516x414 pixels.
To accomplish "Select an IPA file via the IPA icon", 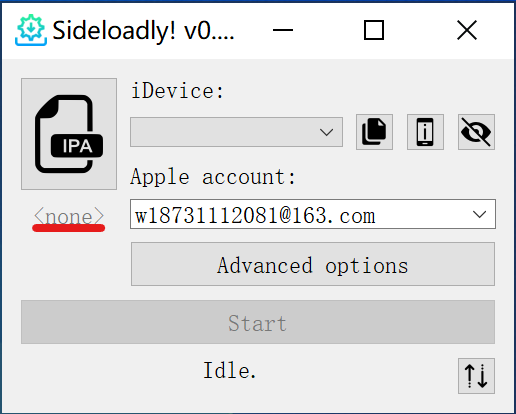I will point(69,134).
